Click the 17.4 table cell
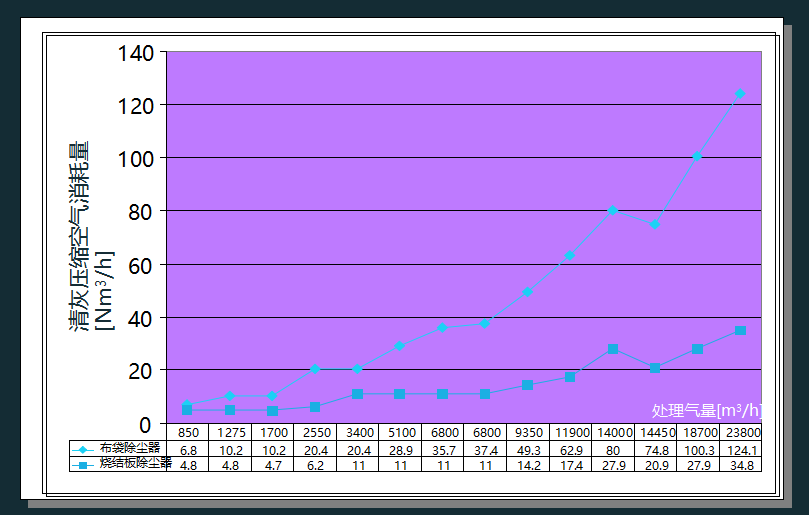The height and width of the screenshot is (515, 809). 571,465
